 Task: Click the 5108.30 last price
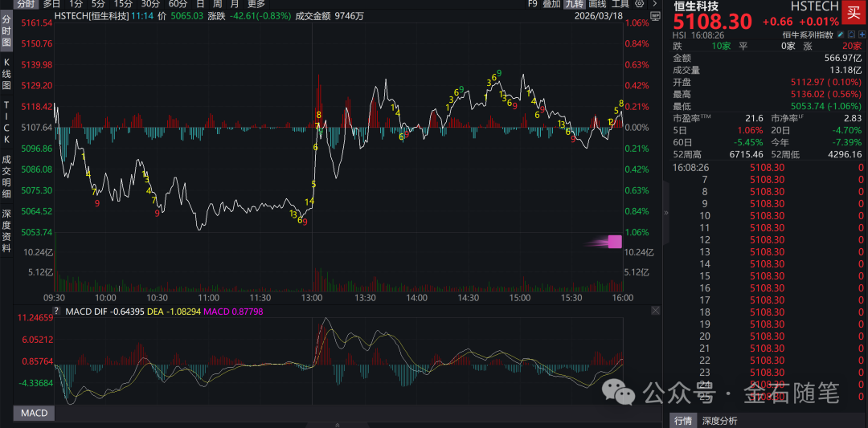(x=712, y=21)
